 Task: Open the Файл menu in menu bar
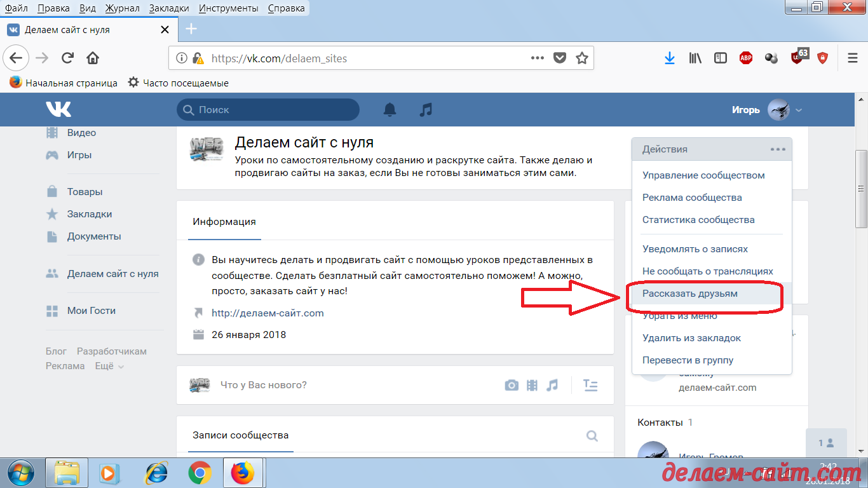tap(16, 8)
